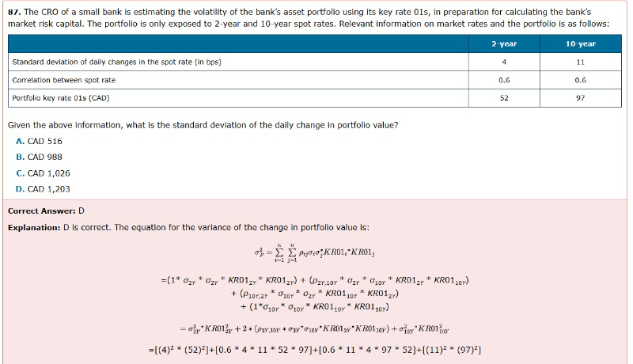Click the "Given the above information" question sentence

(202, 125)
